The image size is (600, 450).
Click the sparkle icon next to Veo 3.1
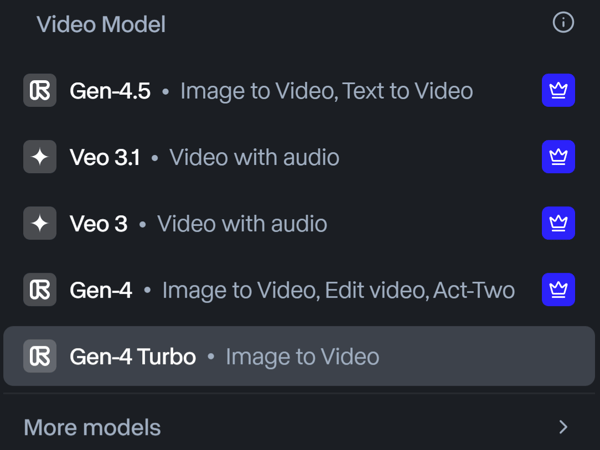tap(40, 157)
